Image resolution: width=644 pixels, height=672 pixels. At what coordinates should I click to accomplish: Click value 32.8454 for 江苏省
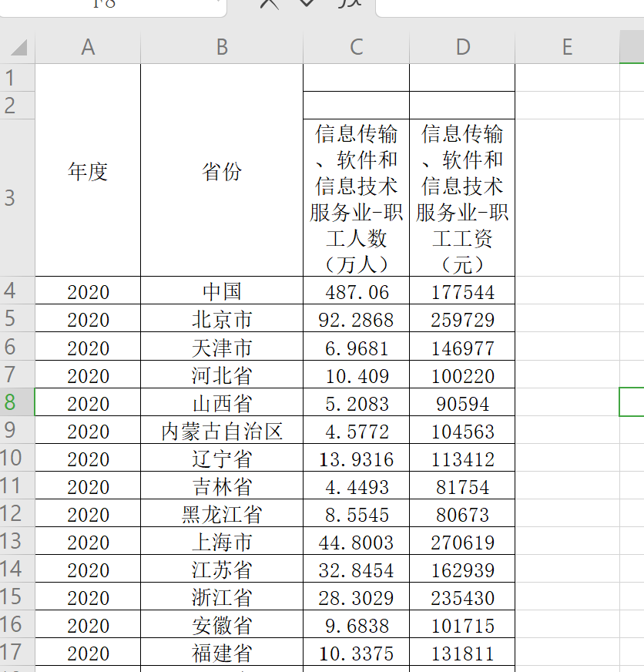356,569
